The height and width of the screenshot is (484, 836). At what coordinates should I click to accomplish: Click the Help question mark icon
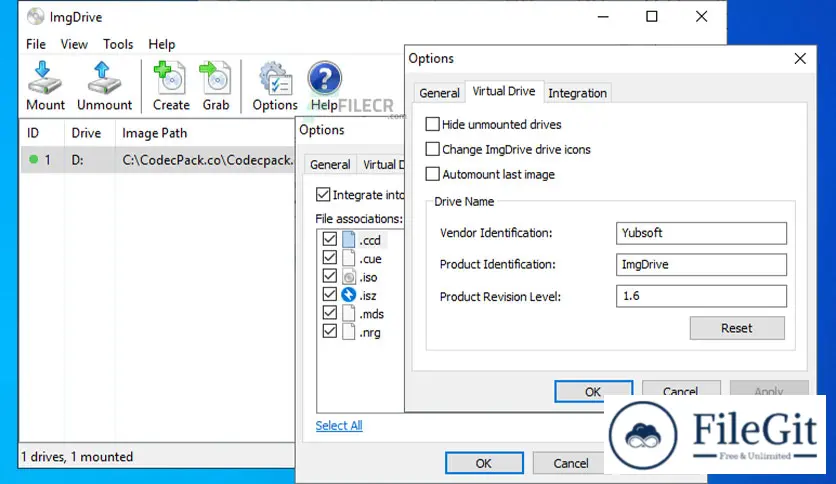tap(324, 79)
